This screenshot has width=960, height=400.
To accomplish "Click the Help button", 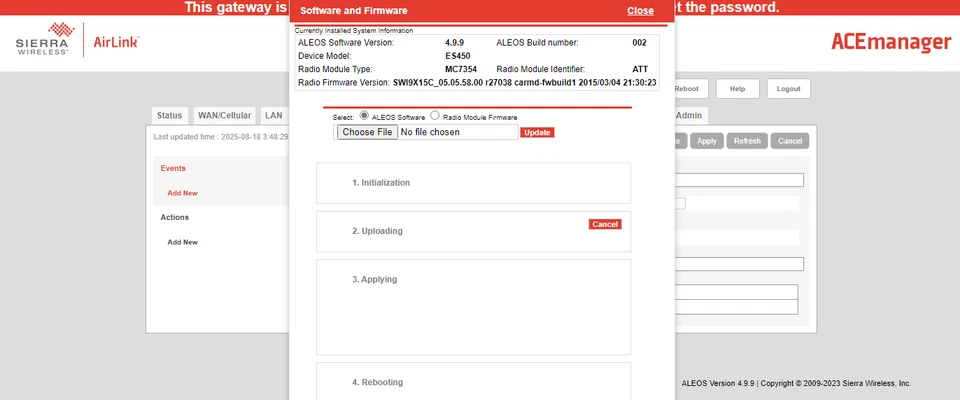I will 737,89.
